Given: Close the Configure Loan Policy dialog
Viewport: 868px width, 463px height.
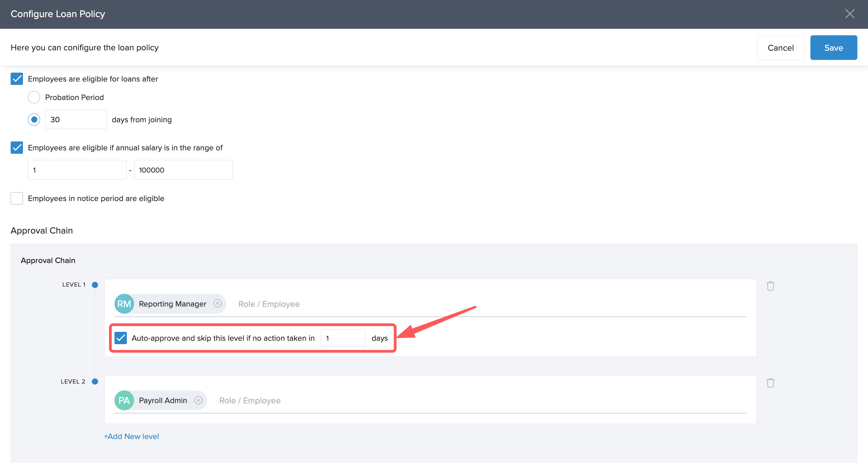Looking at the screenshot, I should point(849,14).
